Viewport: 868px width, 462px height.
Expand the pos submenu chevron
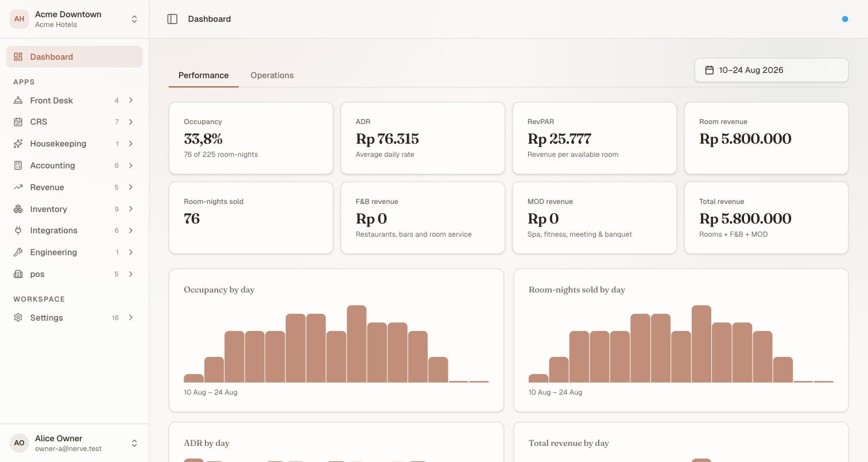coord(131,274)
